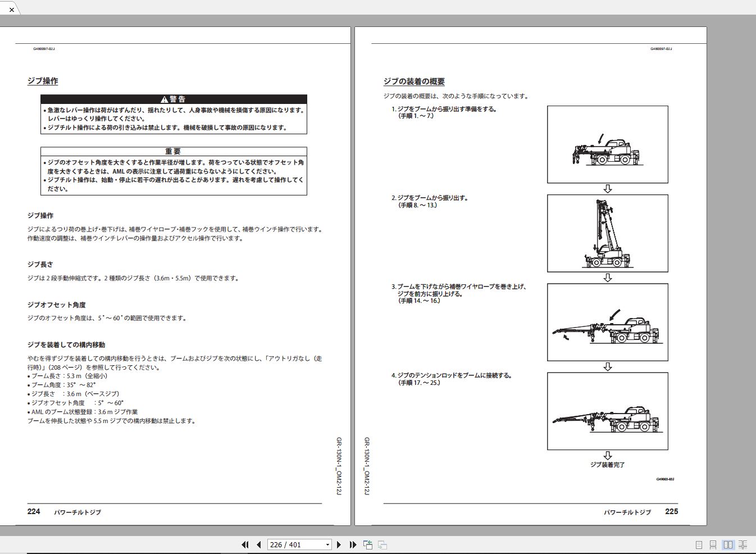Select the two-page facing view layout

[728, 544]
